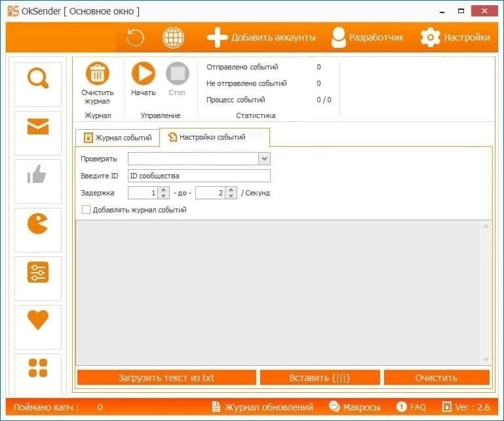Select the thumbs-up likes sidebar icon
Viewport: 504px width, 421px height.
point(38,182)
